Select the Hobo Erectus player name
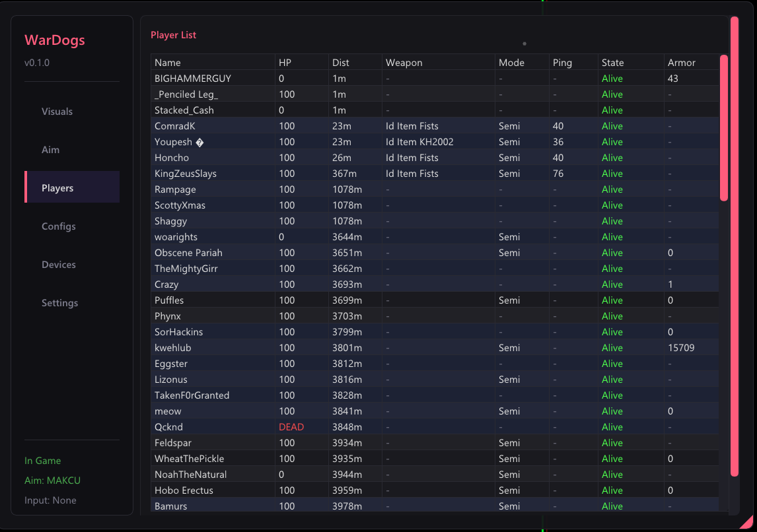The image size is (757, 532). (184, 490)
